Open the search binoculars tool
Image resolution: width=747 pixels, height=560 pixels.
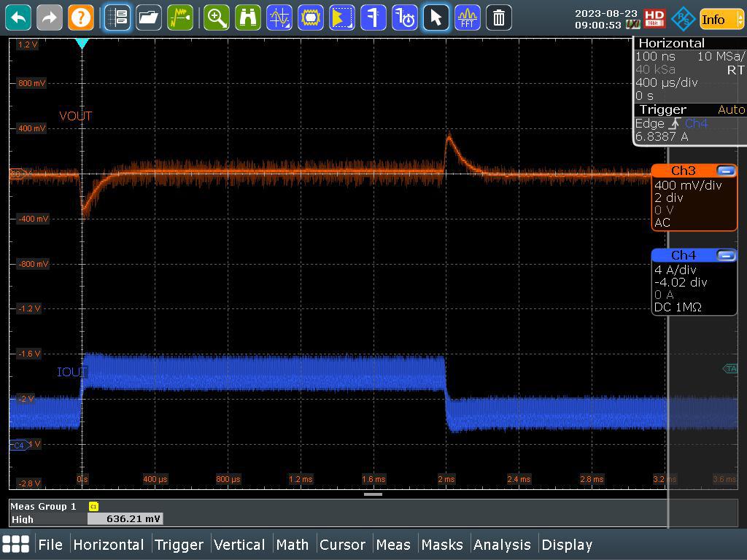(x=248, y=17)
